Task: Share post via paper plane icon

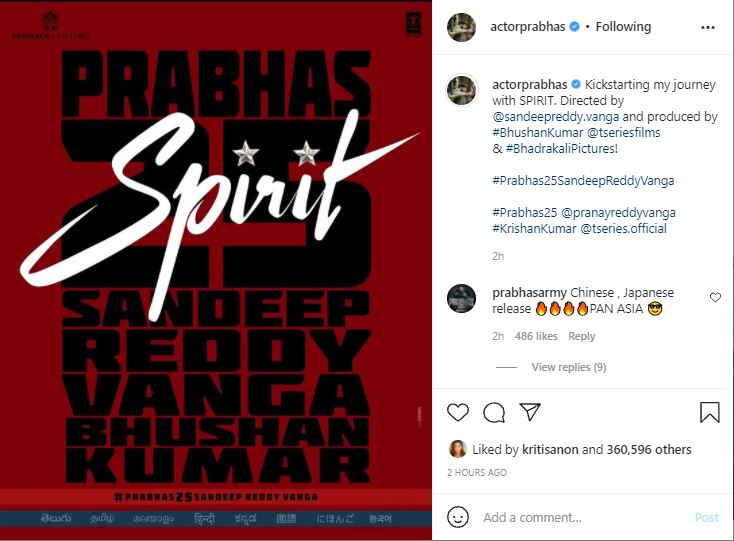Action: click(x=530, y=411)
